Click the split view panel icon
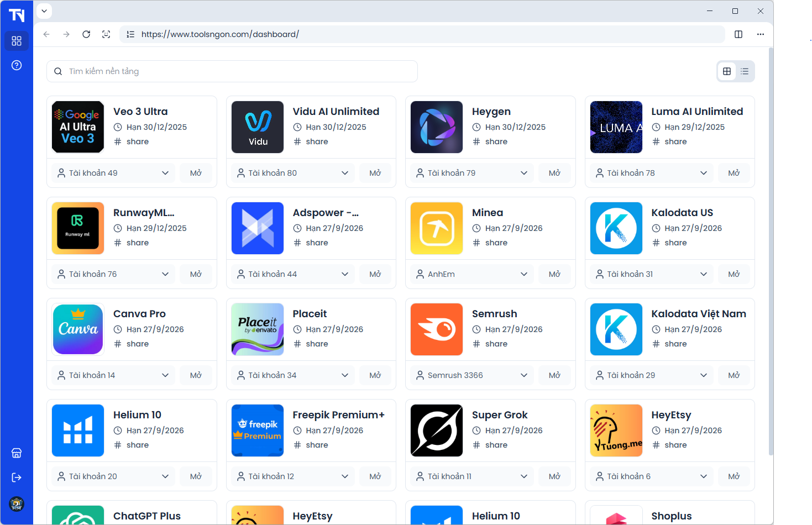Screen dimensions: 812x525 tap(738, 34)
